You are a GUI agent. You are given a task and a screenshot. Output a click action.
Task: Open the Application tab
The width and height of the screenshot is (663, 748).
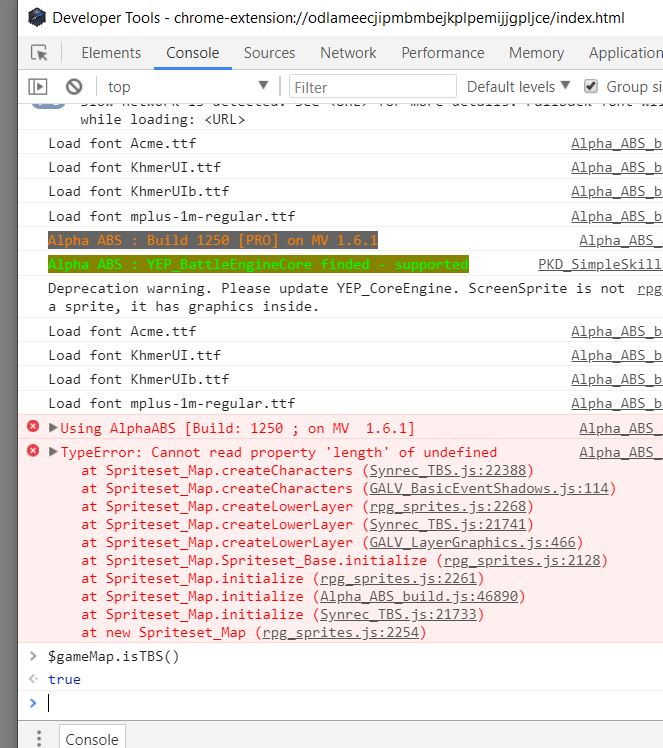pyautogui.click(x=626, y=53)
